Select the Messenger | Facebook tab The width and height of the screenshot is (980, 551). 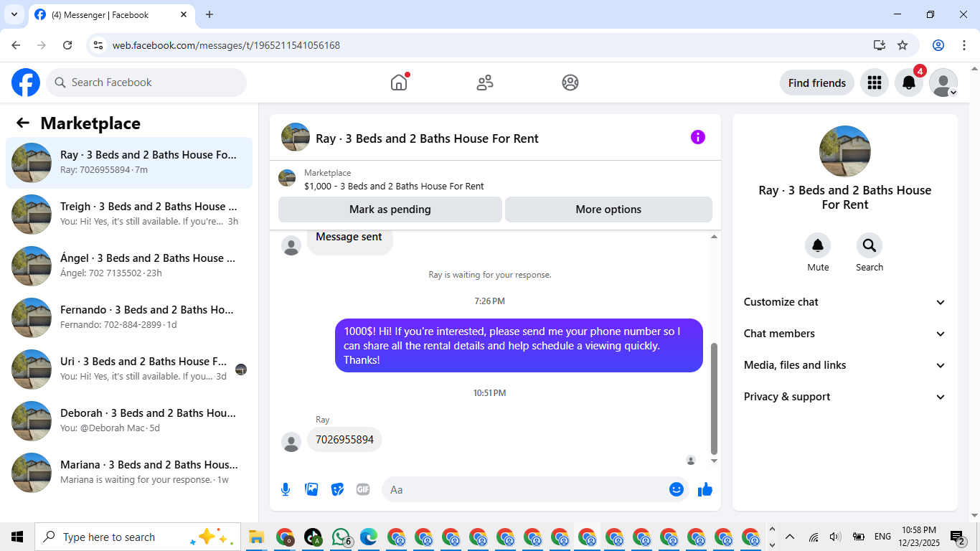[111, 14]
